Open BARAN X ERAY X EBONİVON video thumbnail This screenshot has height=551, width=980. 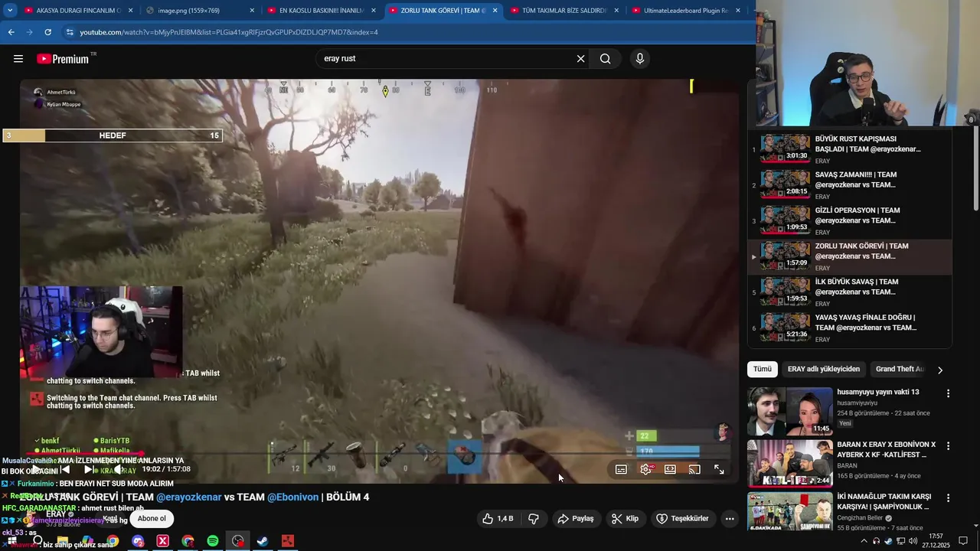(789, 463)
